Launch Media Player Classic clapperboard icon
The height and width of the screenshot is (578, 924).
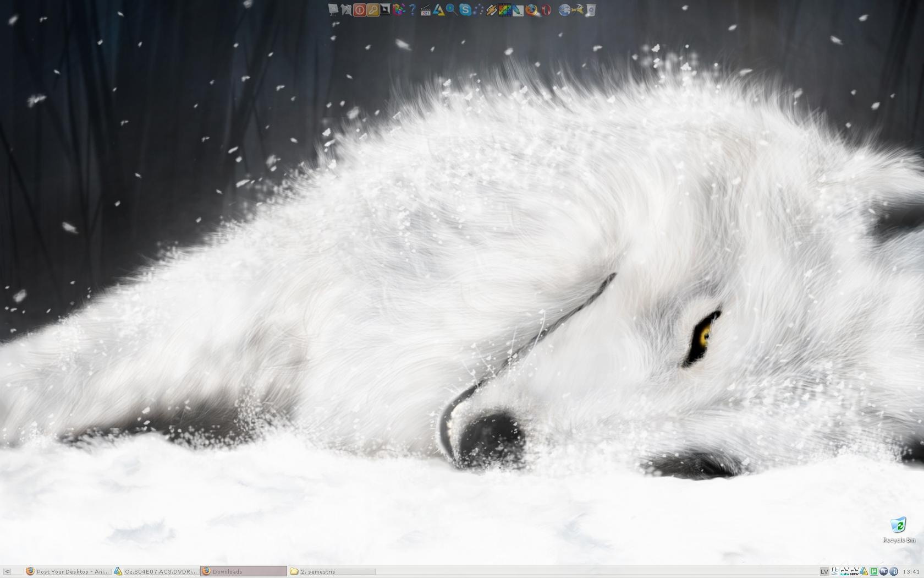(426, 10)
